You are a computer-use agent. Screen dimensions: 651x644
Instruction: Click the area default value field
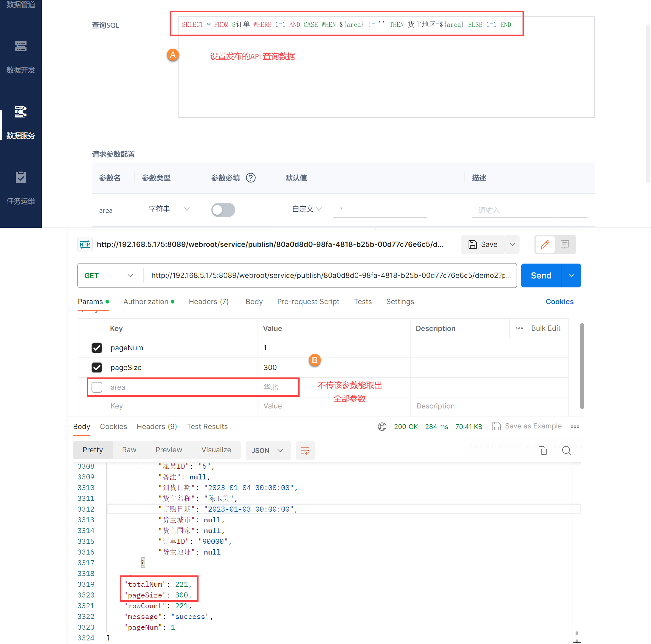pyautogui.click(x=379, y=209)
